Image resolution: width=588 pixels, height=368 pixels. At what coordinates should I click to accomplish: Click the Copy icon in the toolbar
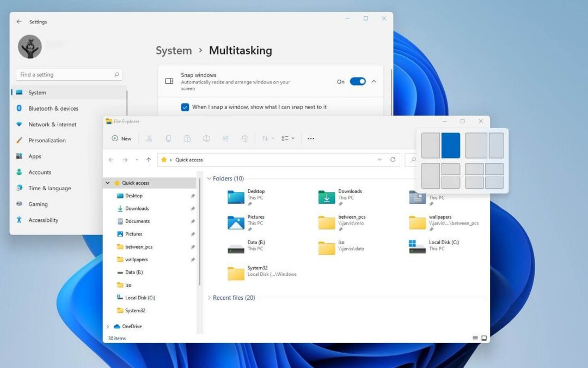(168, 138)
